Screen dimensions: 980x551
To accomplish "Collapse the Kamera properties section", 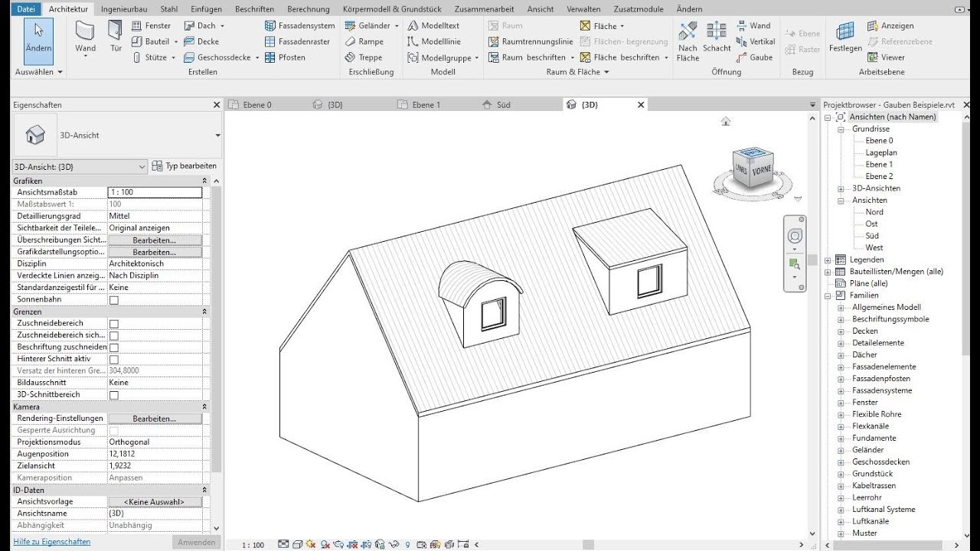I will tap(204, 407).
